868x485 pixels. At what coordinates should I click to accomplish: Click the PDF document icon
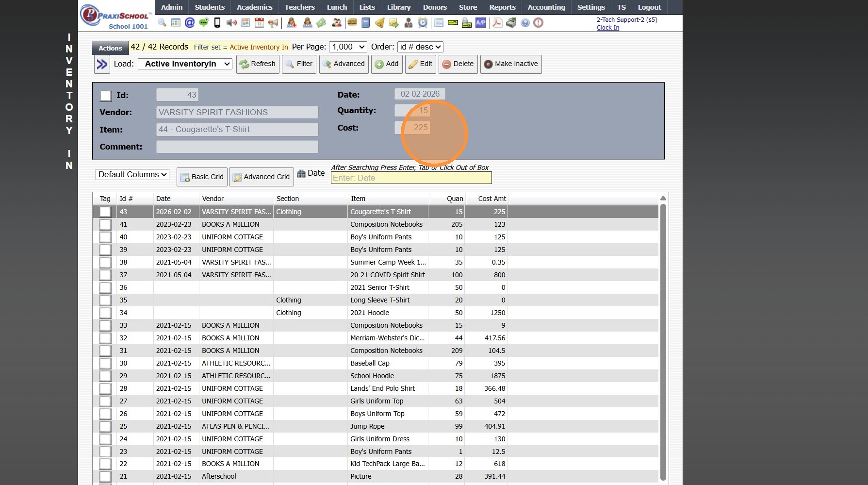pos(497,23)
